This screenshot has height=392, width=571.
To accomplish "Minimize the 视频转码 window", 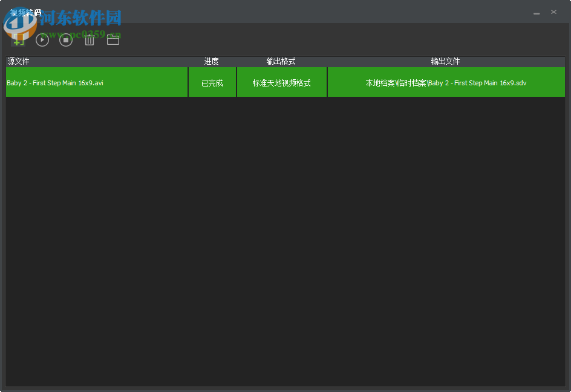I will point(537,13).
